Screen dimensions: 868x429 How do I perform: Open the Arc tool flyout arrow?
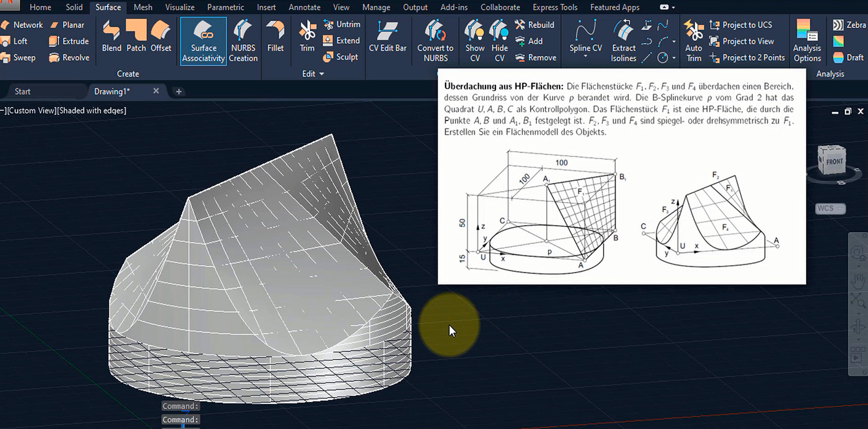point(674,42)
